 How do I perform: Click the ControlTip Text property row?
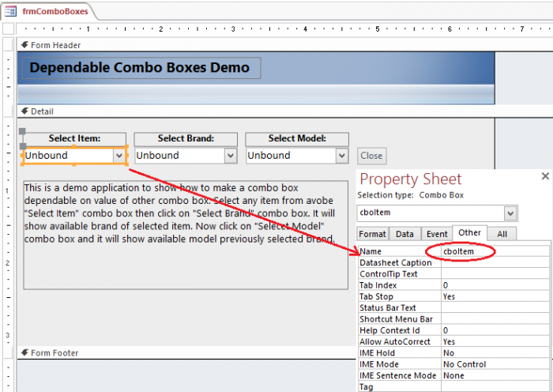pyautogui.click(x=453, y=274)
